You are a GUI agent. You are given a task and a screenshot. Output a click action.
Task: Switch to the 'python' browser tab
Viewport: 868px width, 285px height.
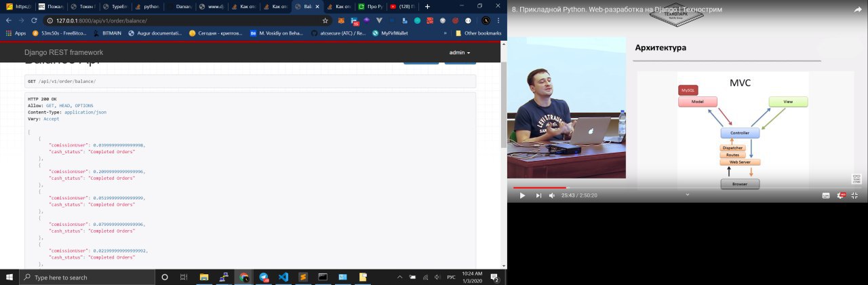(x=146, y=6)
